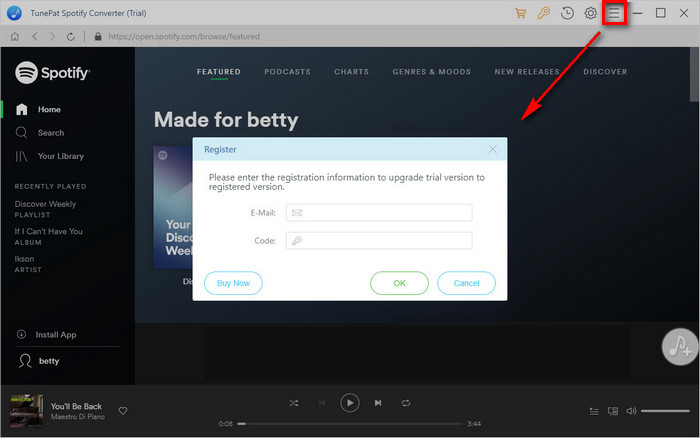Open the settings gear icon
The width and height of the screenshot is (700, 438).
point(591,13)
